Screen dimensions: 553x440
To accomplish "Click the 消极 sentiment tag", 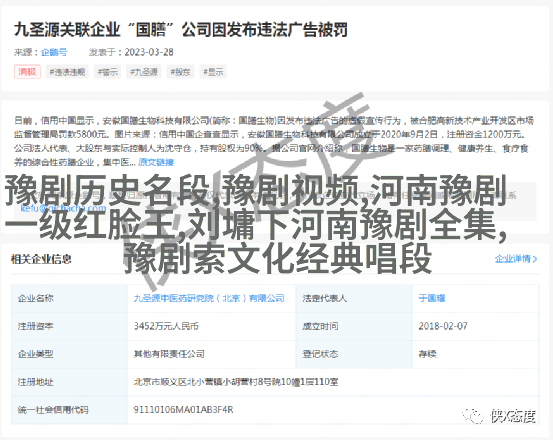I will (x=27, y=72).
